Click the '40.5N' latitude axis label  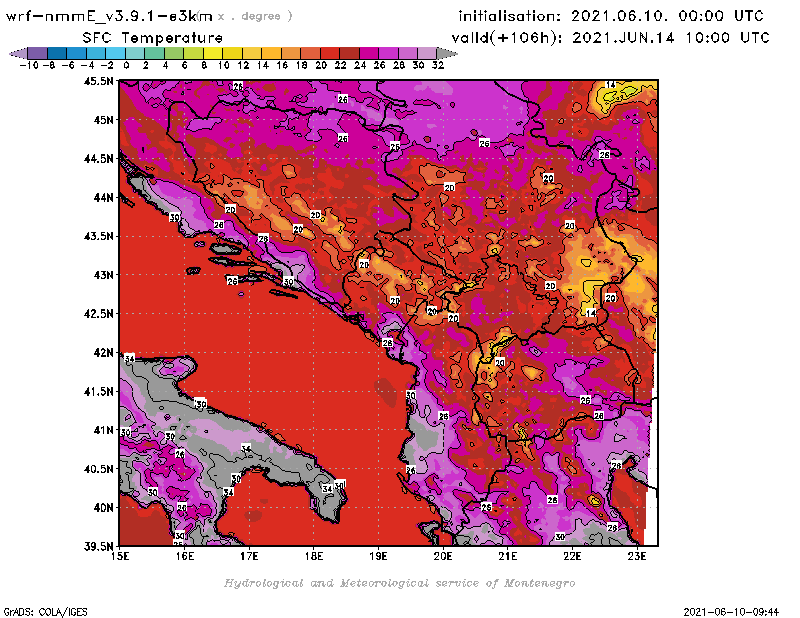click(98, 469)
